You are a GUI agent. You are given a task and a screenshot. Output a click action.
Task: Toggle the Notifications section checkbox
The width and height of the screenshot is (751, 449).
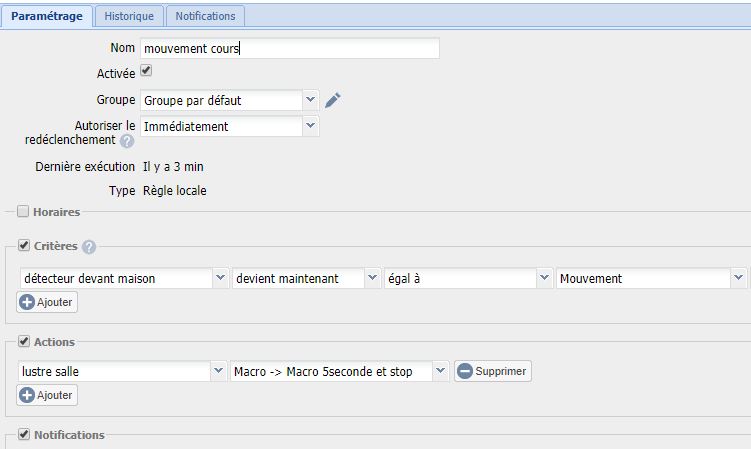coord(24,435)
